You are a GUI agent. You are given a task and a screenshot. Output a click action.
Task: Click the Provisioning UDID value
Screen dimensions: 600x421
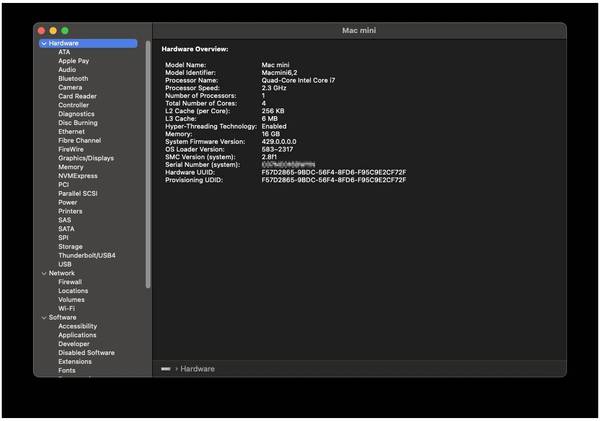point(334,180)
